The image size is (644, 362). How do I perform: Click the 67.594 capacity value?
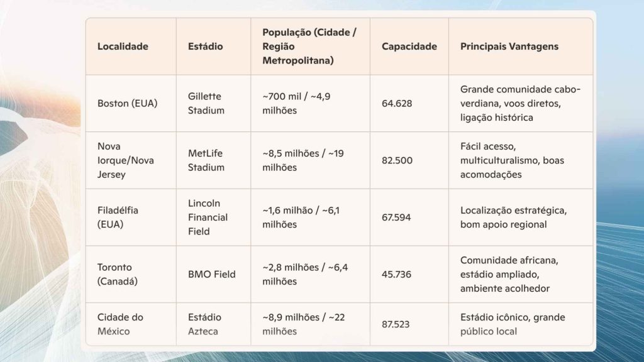click(x=397, y=217)
